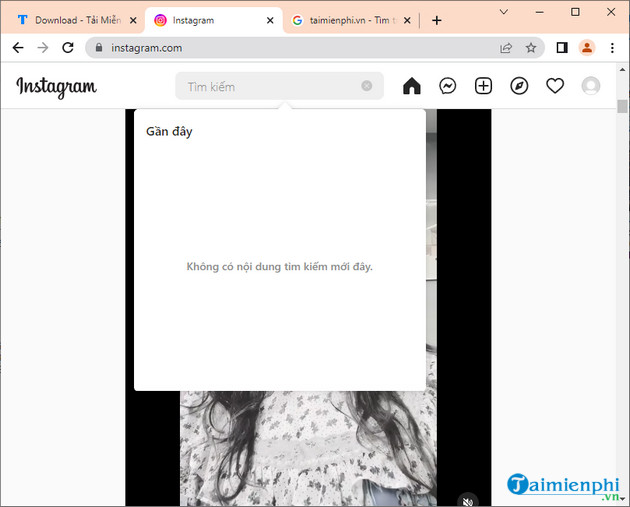Image resolution: width=630 pixels, height=507 pixels.
Task: Open the profile avatar menu
Action: click(591, 86)
